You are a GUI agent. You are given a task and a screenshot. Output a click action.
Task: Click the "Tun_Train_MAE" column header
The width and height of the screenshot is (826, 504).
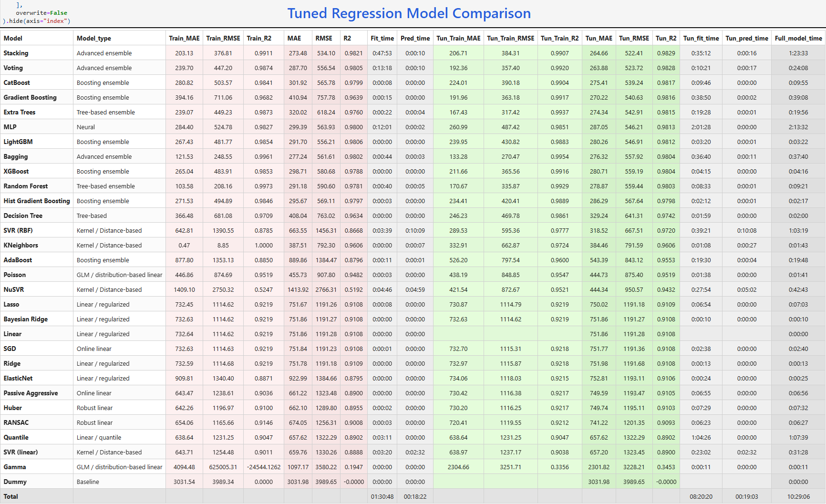pyautogui.click(x=458, y=38)
